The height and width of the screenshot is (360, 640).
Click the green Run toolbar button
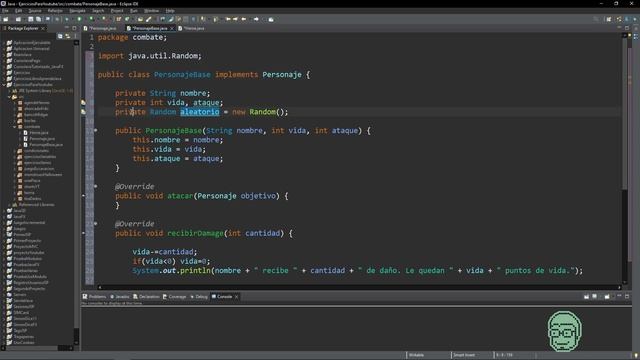79,19
